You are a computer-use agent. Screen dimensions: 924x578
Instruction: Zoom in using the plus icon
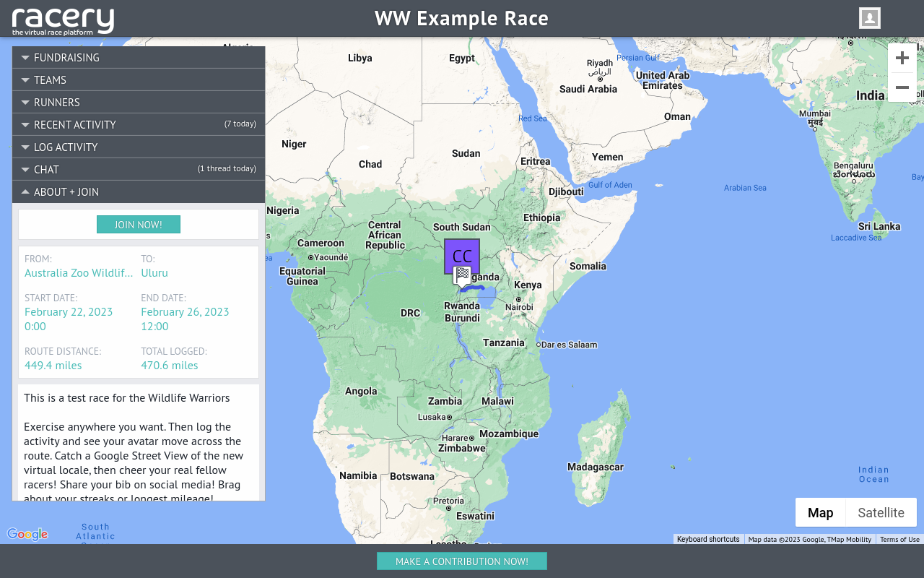[902, 58]
